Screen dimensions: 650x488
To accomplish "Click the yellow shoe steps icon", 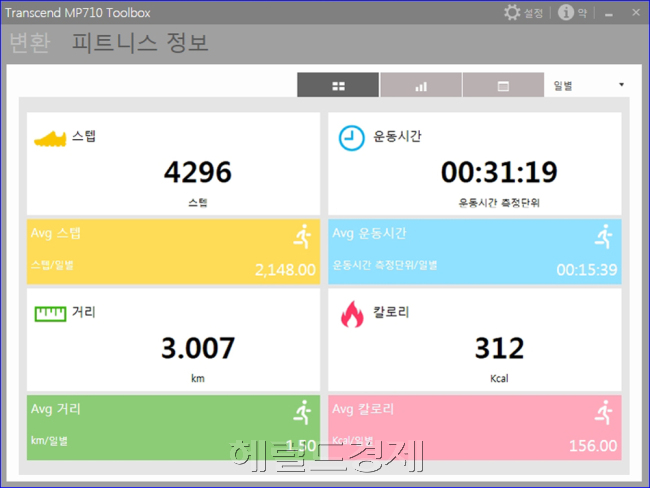I will (50, 138).
